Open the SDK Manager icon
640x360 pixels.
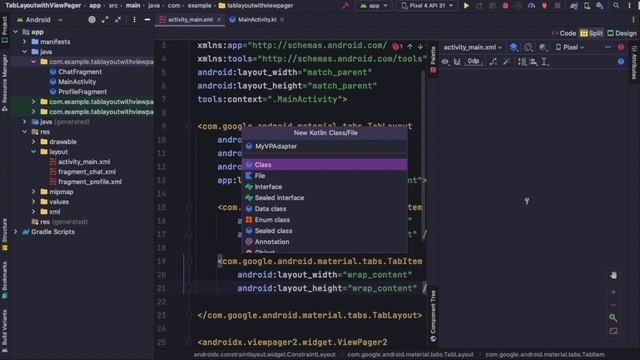coord(600,6)
